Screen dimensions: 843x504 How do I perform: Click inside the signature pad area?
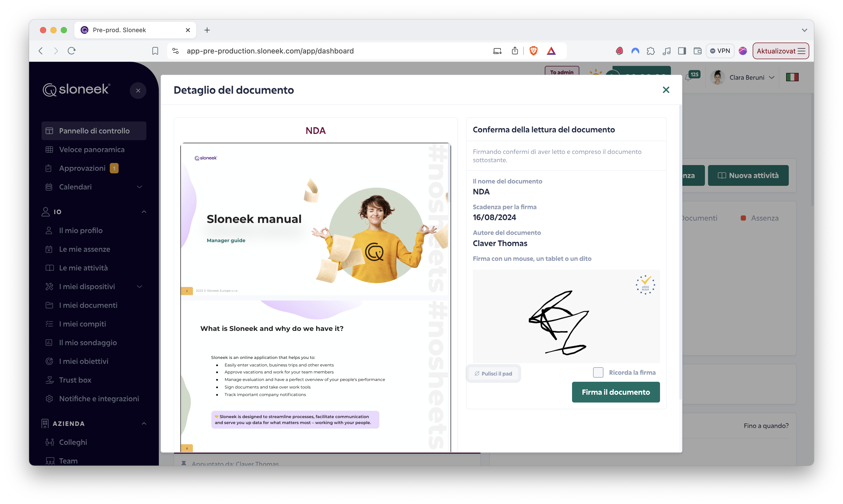566,316
